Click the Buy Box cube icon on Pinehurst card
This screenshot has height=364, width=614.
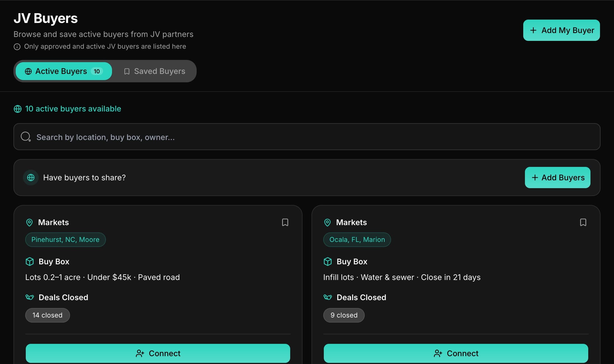click(x=30, y=262)
